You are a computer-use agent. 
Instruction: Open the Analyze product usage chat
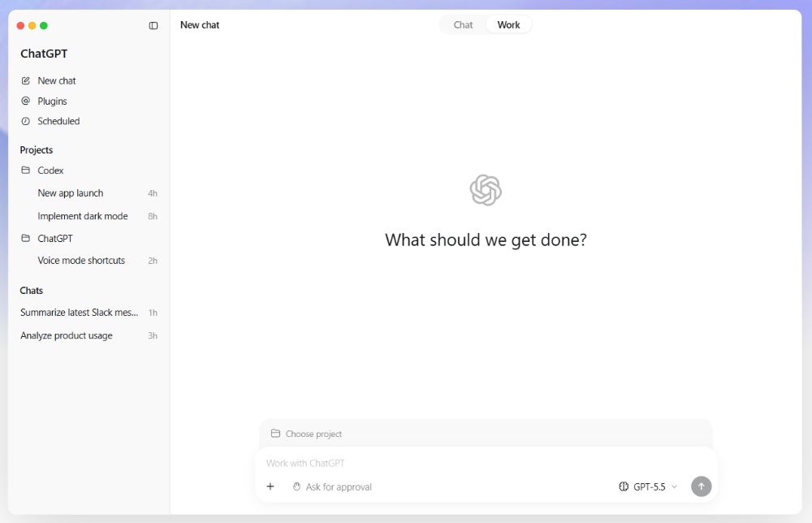pyautogui.click(x=89, y=335)
